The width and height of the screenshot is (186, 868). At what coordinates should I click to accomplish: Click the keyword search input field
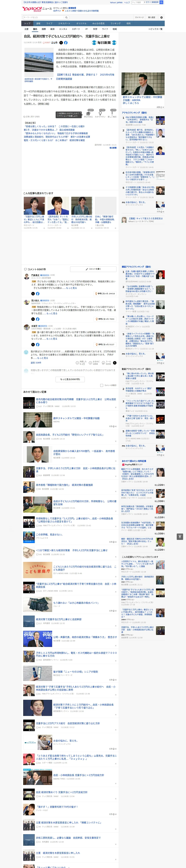44,18
